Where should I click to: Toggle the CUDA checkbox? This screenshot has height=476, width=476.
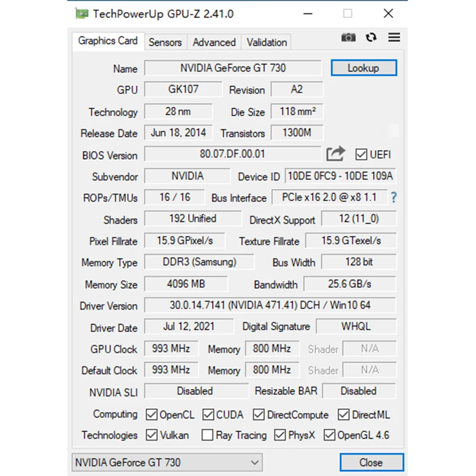(208, 415)
